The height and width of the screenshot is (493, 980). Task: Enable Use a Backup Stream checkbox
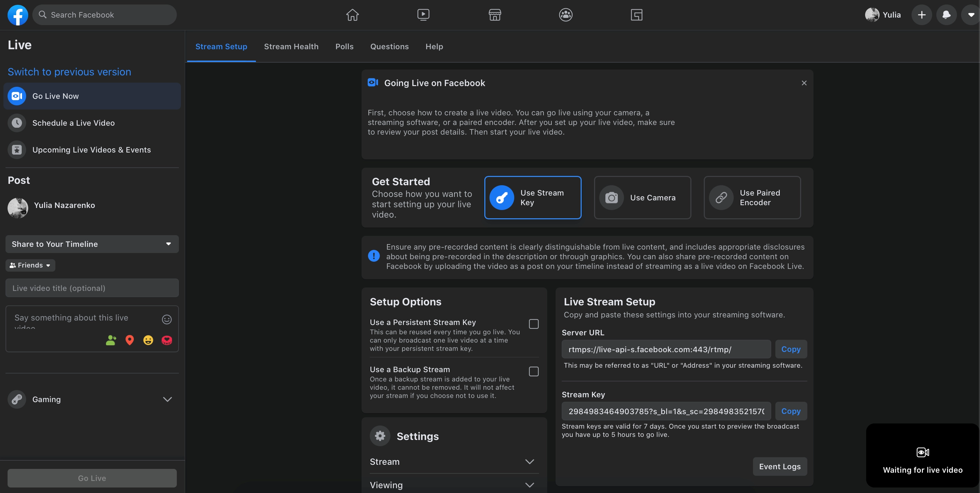534,371
